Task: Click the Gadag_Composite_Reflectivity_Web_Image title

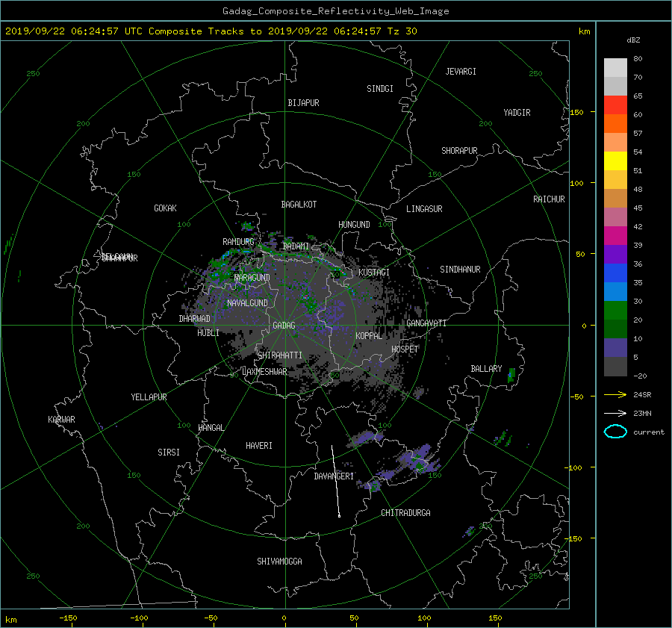Action: click(x=335, y=11)
